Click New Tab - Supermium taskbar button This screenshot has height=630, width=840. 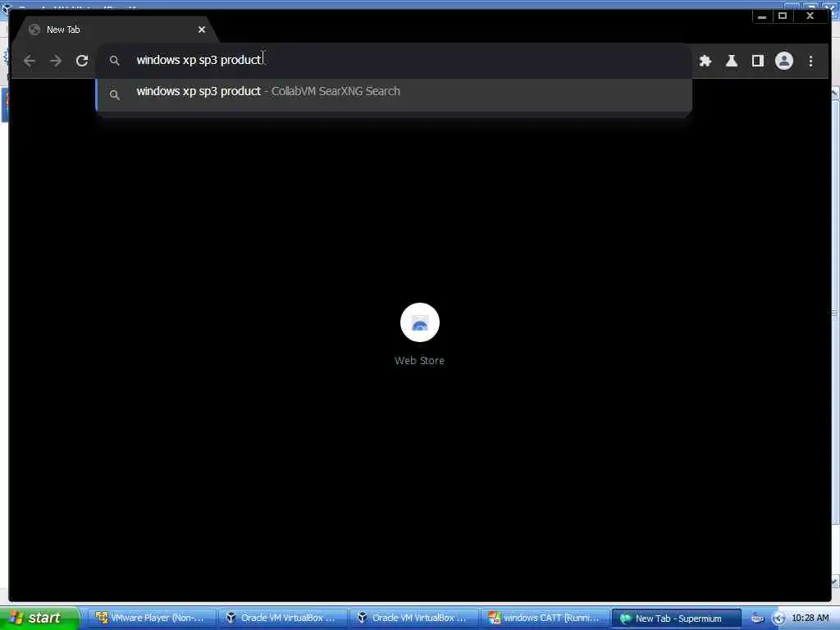pyautogui.click(x=676, y=619)
